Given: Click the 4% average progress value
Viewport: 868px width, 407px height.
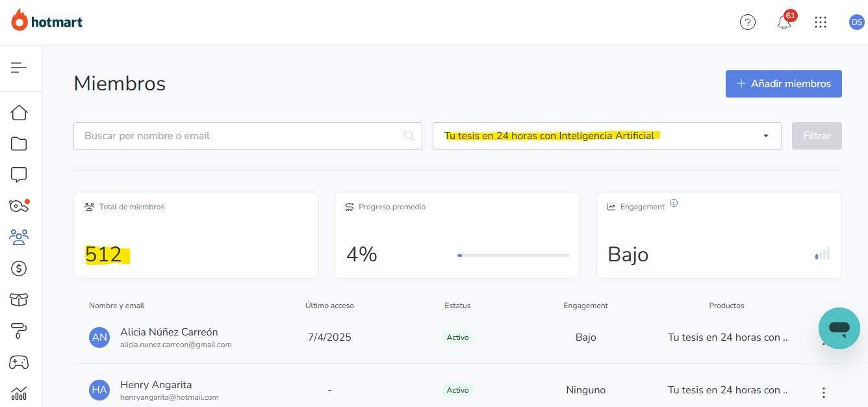Looking at the screenshot, I should tap(362, 254).
